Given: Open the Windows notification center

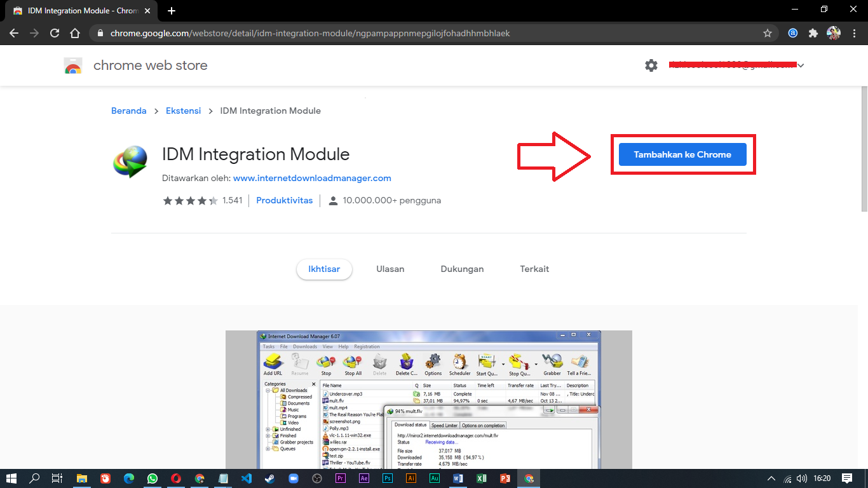Looking at the screenshot, I should 847,478.
